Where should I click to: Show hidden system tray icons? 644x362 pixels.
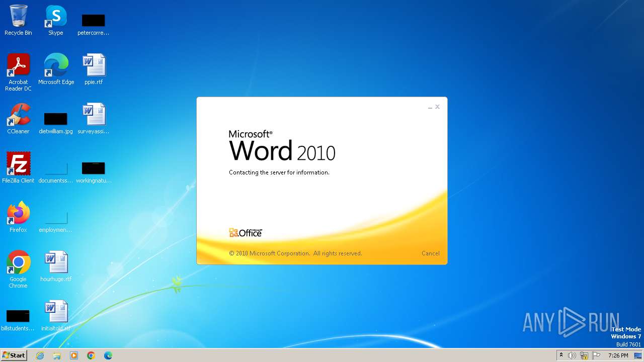coord(561,355)
